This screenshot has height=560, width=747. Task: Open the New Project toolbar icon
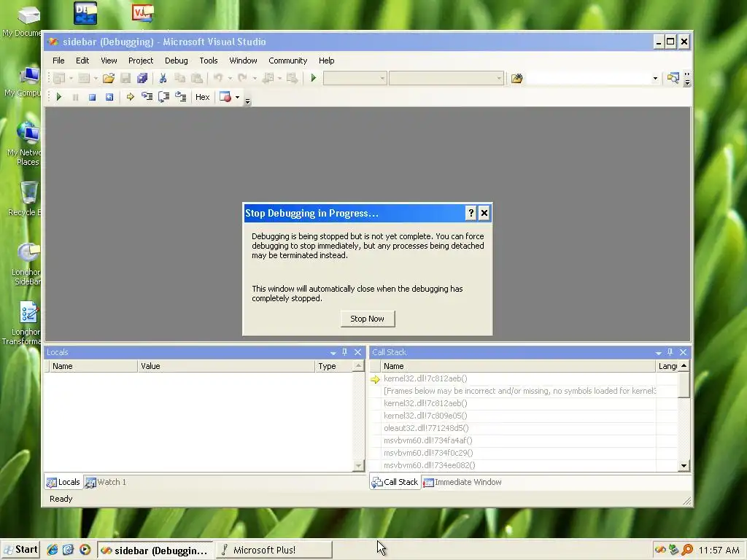tap(59, 78)
